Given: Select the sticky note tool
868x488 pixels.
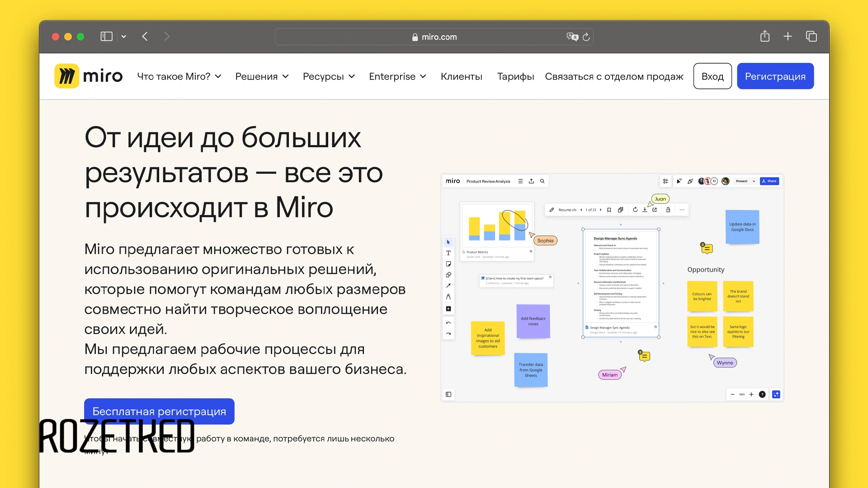Looking at the screenshot, I should (448, 264).
